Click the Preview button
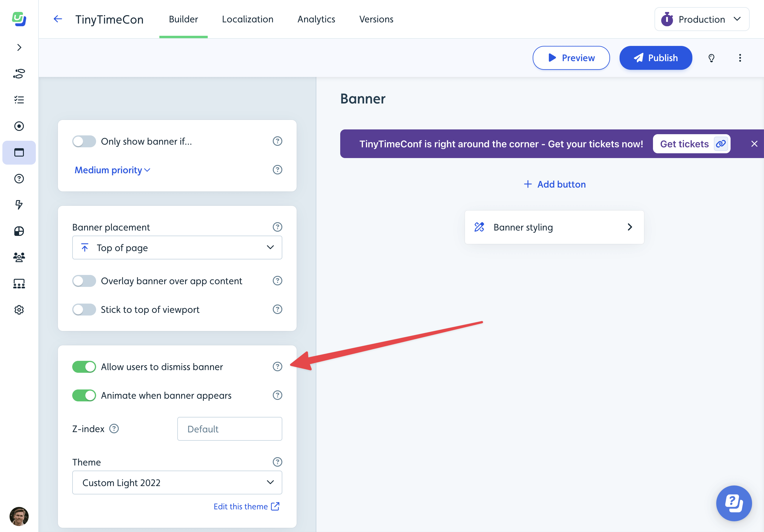Screen dimensions: 764x532 571,58
